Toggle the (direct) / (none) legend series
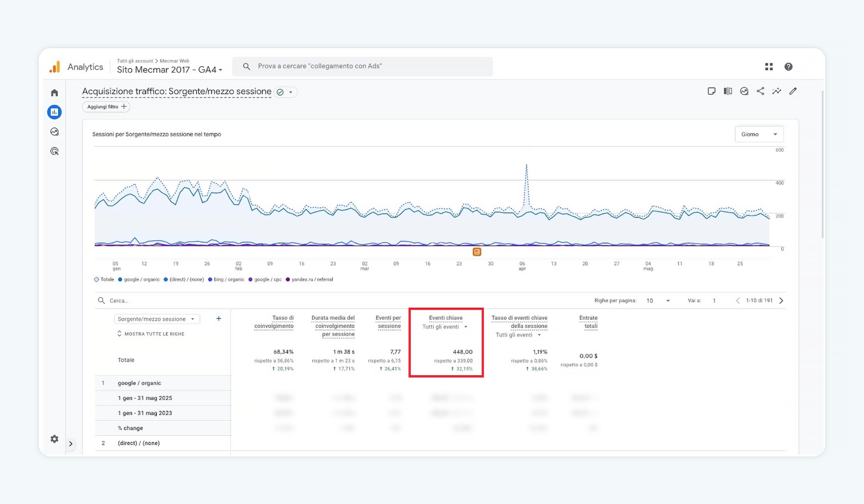The image size is (864, 504). click(184, 279)
